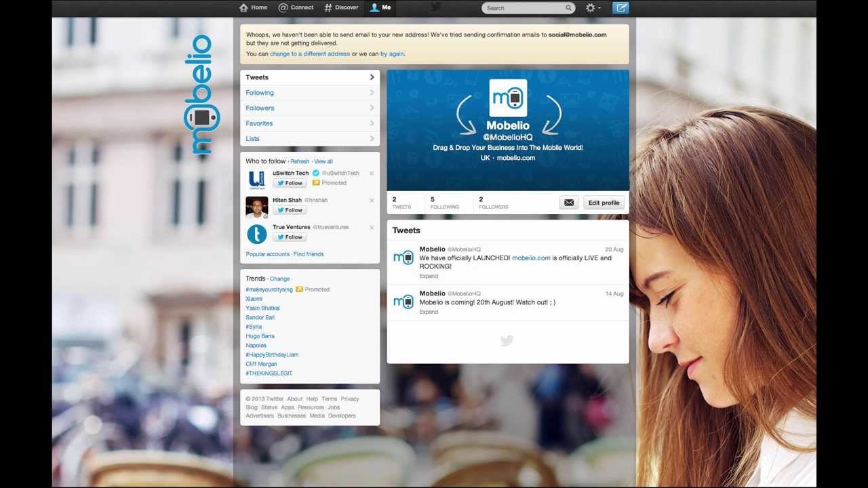Open True Ventures avatar

pyautogui.click(x=257, y=235)
